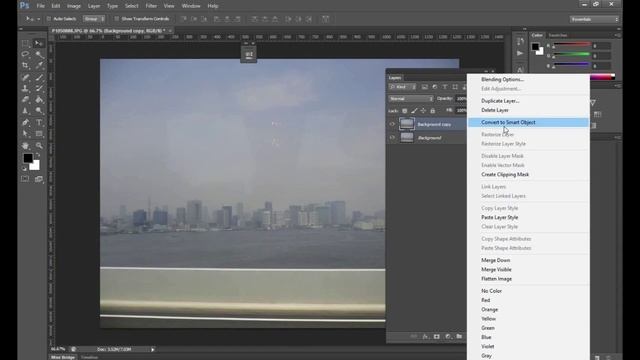Select the Eyedropper tool
Screen dimensions: 640x360
pyautogui.click(x=39, y=65)
